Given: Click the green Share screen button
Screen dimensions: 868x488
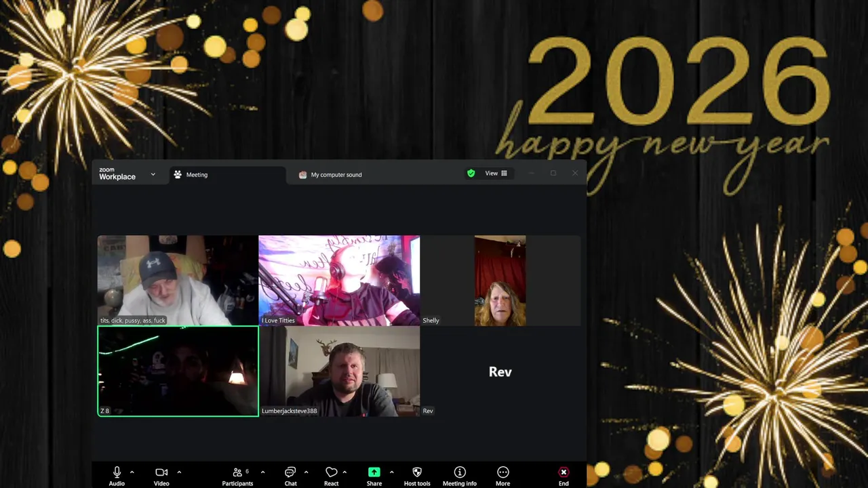Looking at the screenshot, I should (374, 476).
